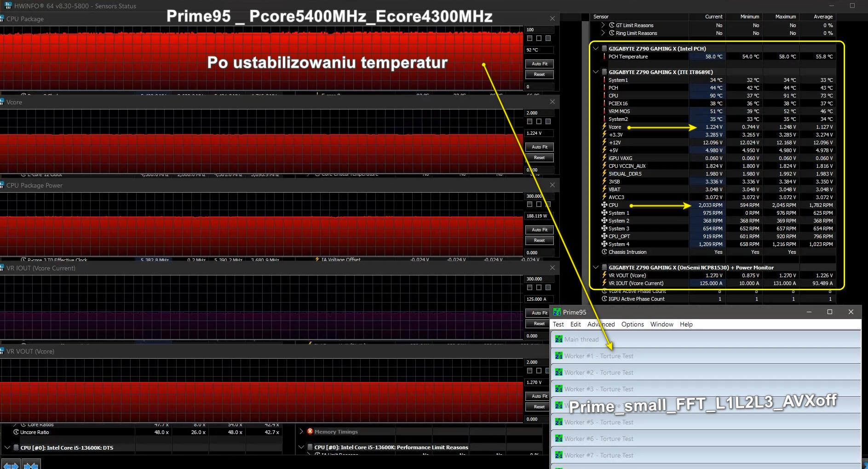Image resolution: width=868 pixels, height=469 pixels.
Task: Collapse the ITE IT8689E sensor group
Action: [x=596, y=72]
